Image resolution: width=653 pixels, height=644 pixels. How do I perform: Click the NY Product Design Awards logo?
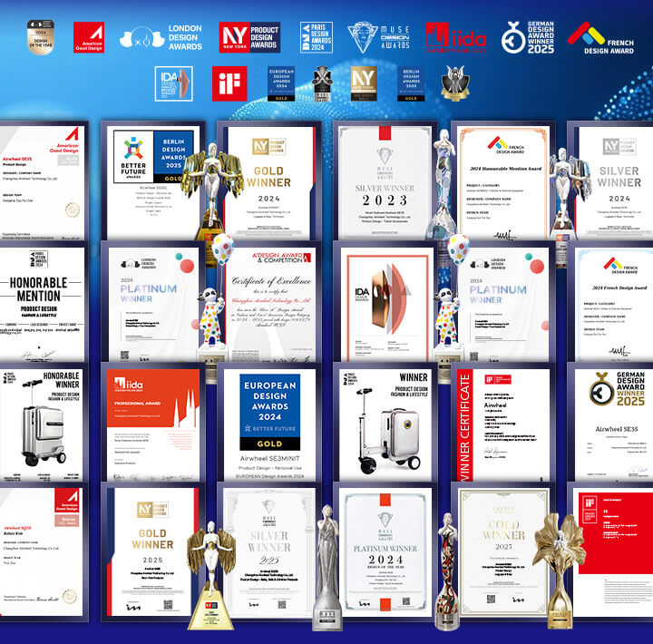[249, 37]
